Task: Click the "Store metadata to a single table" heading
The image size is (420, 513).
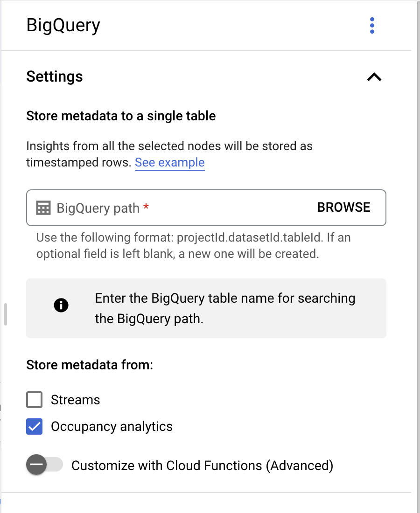Action: tap(121, 116)
